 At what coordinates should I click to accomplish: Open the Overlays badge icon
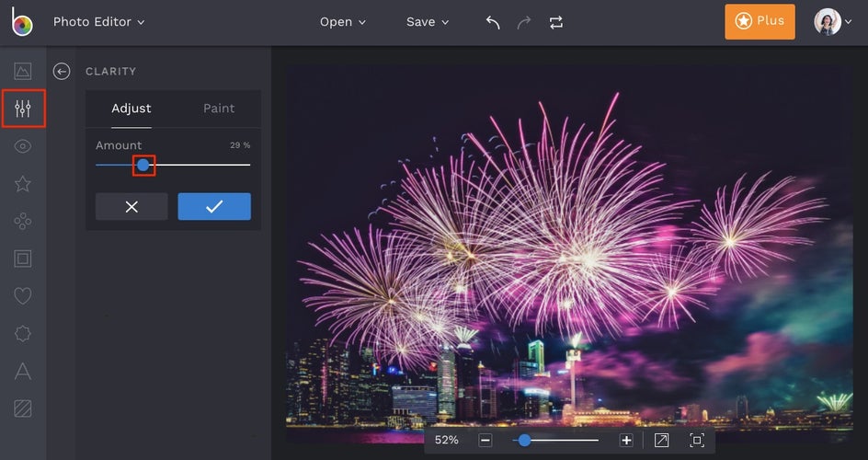click(x=23, y=334)
